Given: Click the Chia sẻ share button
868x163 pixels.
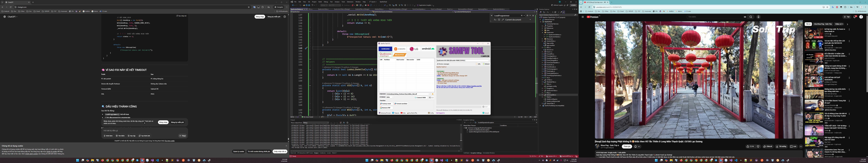Looking at the screenshot, I should tap(768, 146).
